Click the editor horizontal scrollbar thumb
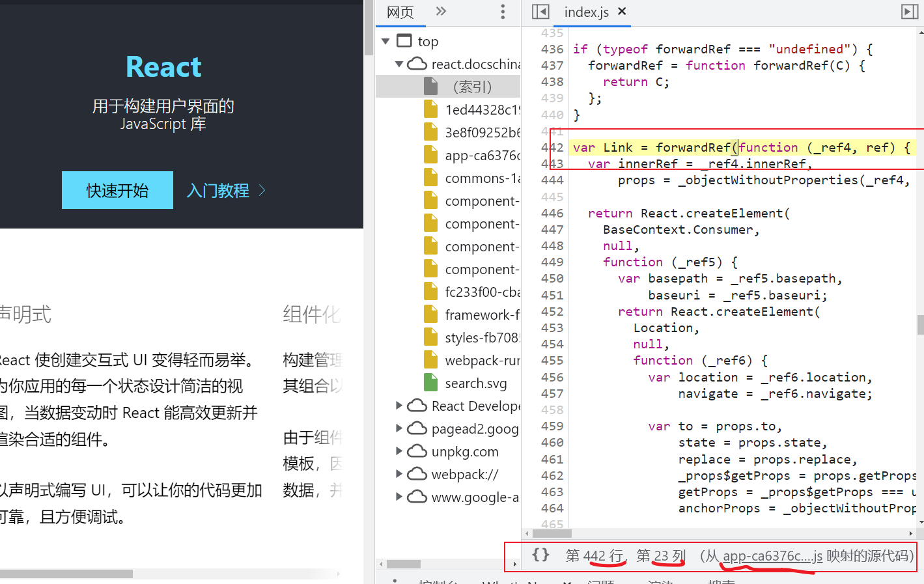The image size is (924, 584). pos(552,533)
